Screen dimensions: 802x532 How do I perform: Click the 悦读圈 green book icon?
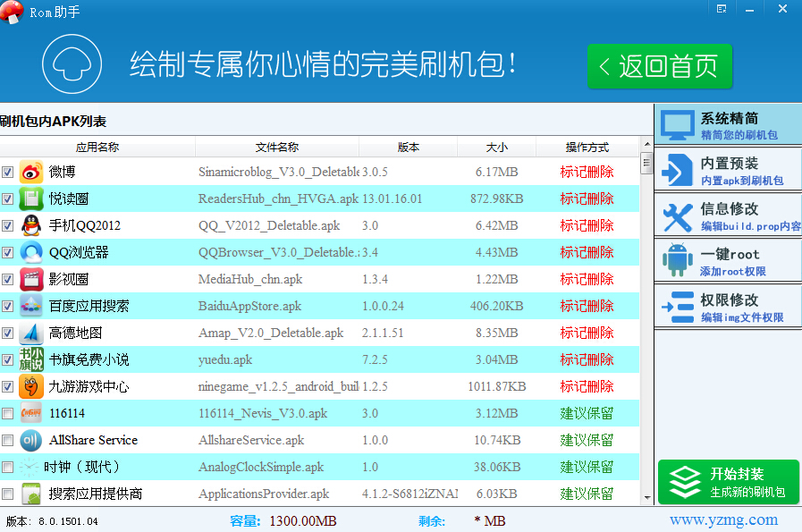pos(31,198)
